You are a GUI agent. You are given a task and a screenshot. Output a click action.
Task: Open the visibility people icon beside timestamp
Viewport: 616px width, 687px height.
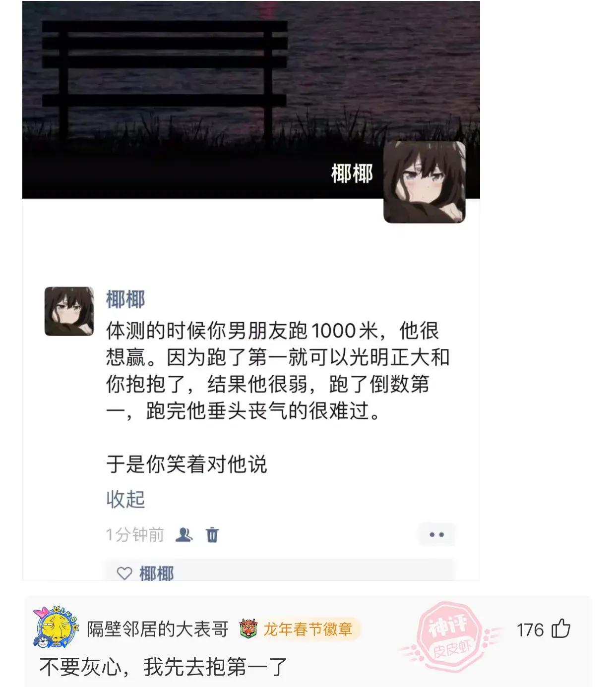pyautogui.click(x=184, y=534)
